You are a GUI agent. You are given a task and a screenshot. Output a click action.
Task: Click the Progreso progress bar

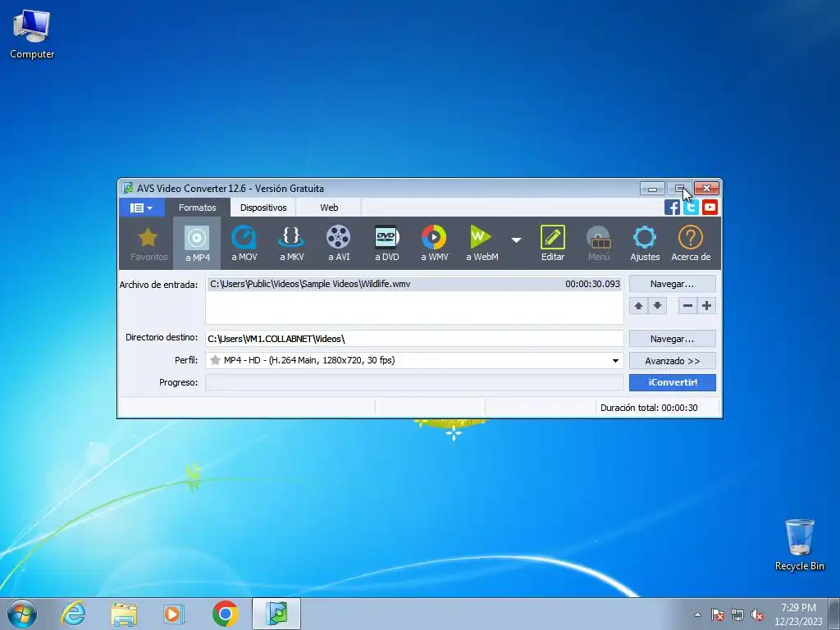click(x=414, y=382)
